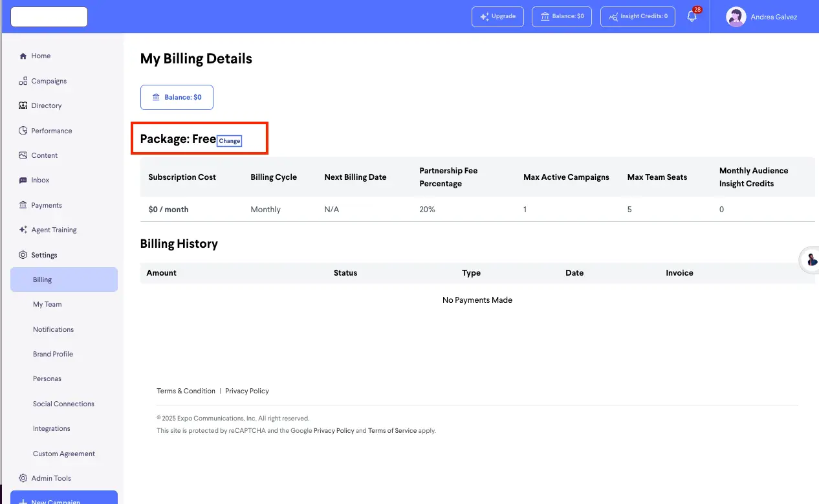Click the Max Team Seats column header
Screen dimensions: 819x504
pyautogui.click(x=657, y=177)
